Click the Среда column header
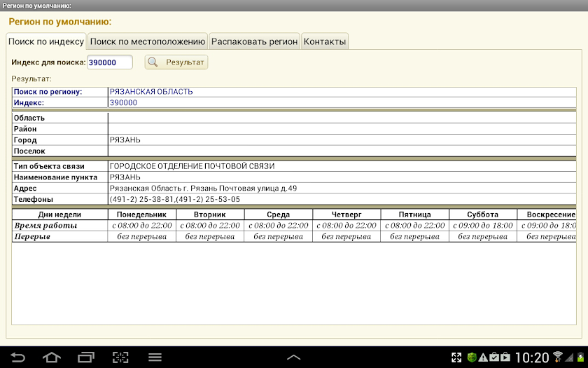The height and width of the screenshot is (368, 588). (279, 214)
